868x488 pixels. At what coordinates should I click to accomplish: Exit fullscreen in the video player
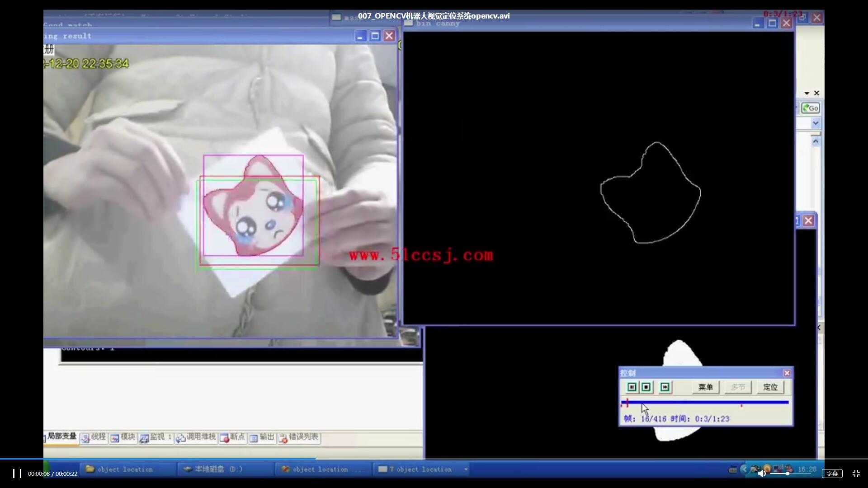pyautogui.click(x=856, y=473)
